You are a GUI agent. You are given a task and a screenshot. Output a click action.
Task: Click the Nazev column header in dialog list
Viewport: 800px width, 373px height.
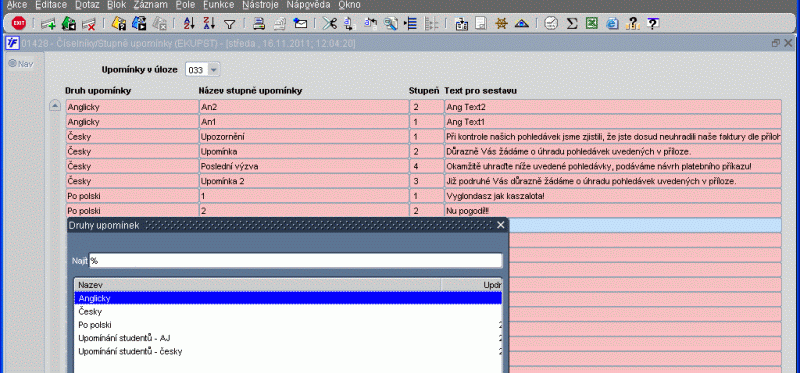[257, 285]
